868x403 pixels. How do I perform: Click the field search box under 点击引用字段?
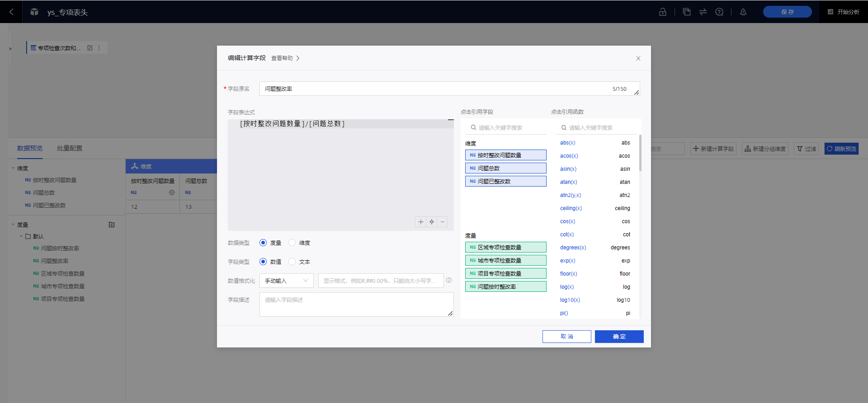click(506, 127)
